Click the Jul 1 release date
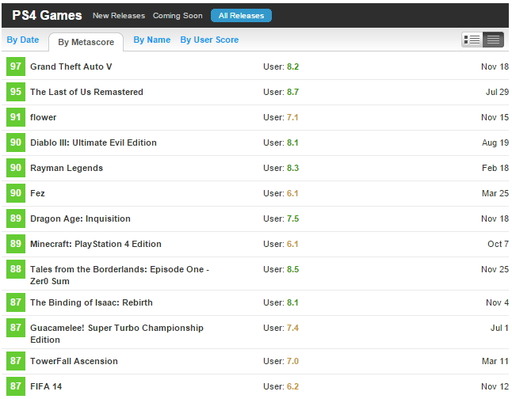Image resolution: width=512 pixels, height=399 pixels. click(499, 328)
